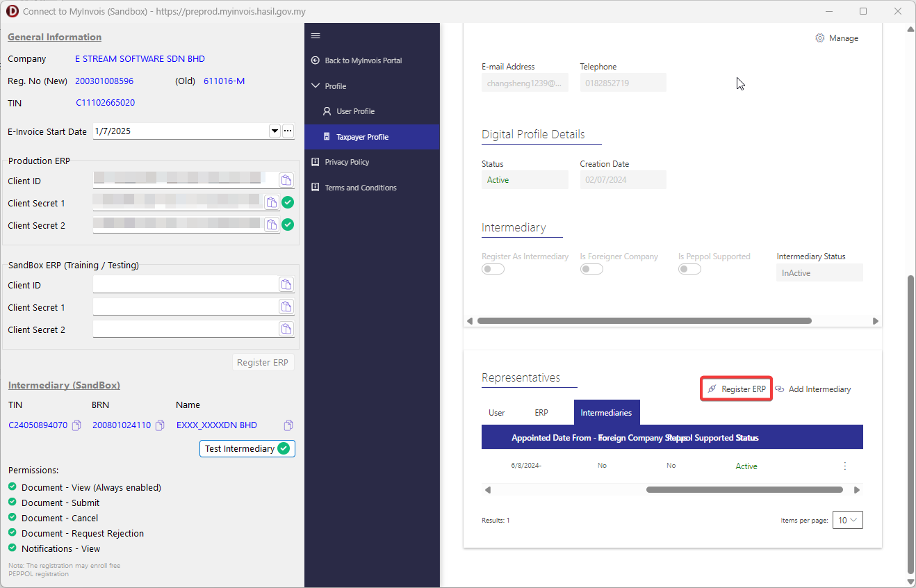Open Items per page dropdown
The height and width of the screenshot is (588, 916).
click(x=847, y=520)
